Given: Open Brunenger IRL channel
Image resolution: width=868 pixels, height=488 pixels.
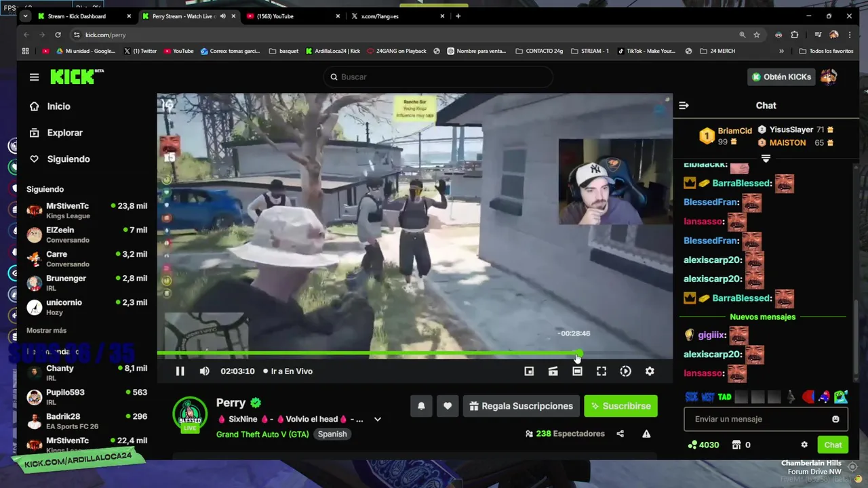Looking at the screenshot, I should pyautogui.click(x=86, y=283).
